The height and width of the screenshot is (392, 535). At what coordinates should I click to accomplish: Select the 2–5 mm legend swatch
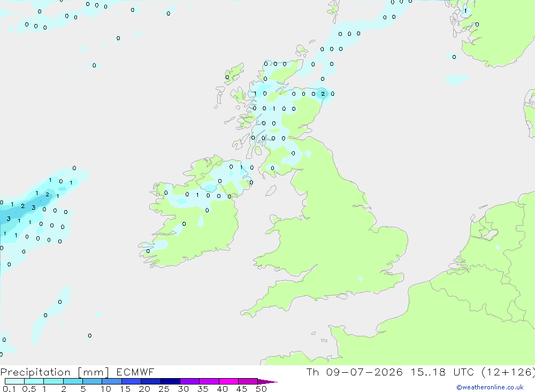click(x=73, y=381)
